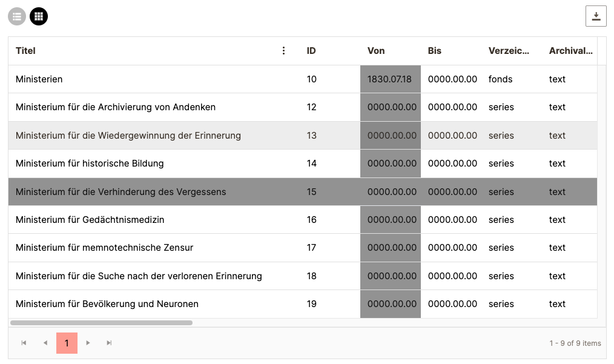This screenshot has width=614, height=364.
Task: Select the Ministerien row
Action: 39,79
